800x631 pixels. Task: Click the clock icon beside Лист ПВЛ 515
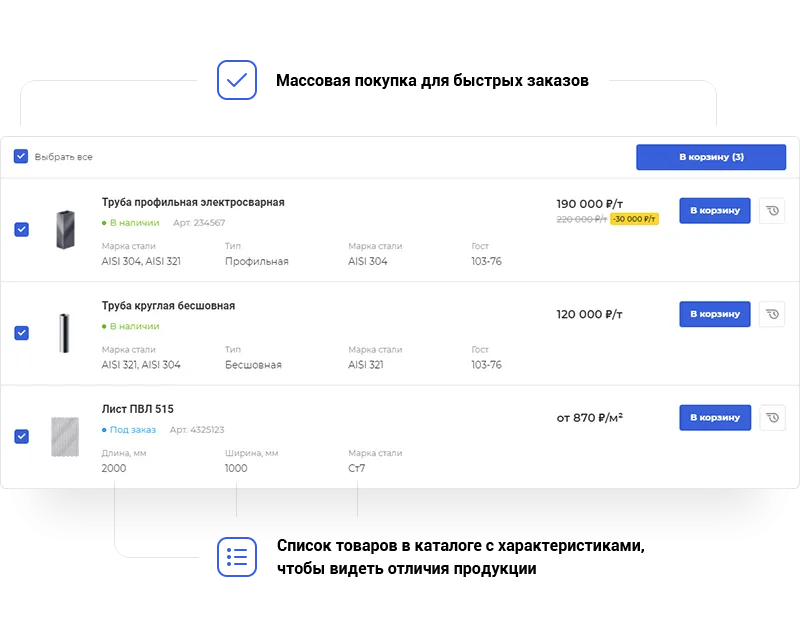pyautogui.click(x=772, y=418)
